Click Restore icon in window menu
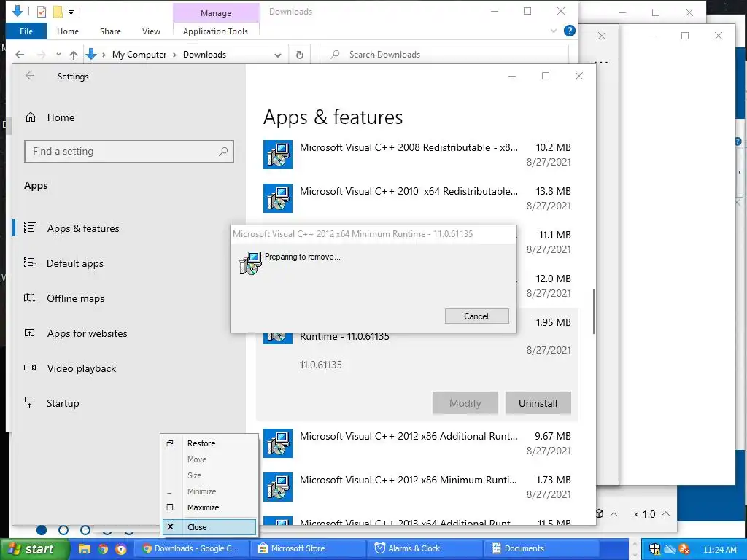The image size is (747, 560). (x=170, y=443)
